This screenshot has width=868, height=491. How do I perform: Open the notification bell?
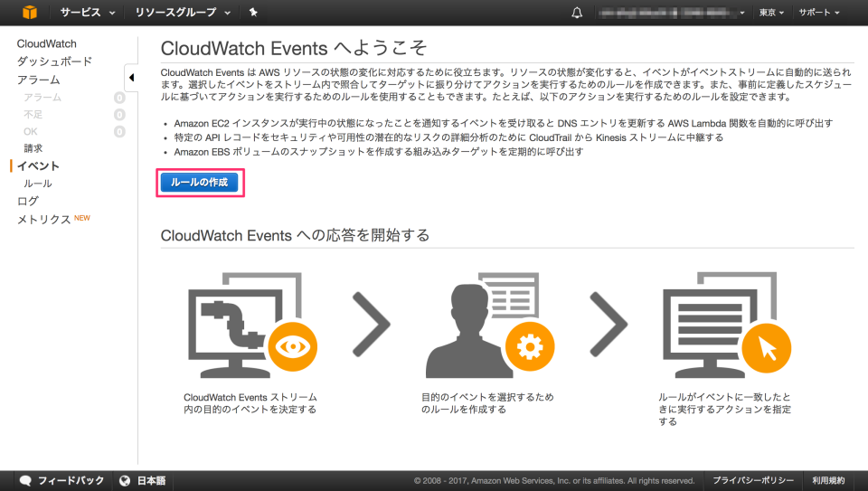[x=577, y=12]
